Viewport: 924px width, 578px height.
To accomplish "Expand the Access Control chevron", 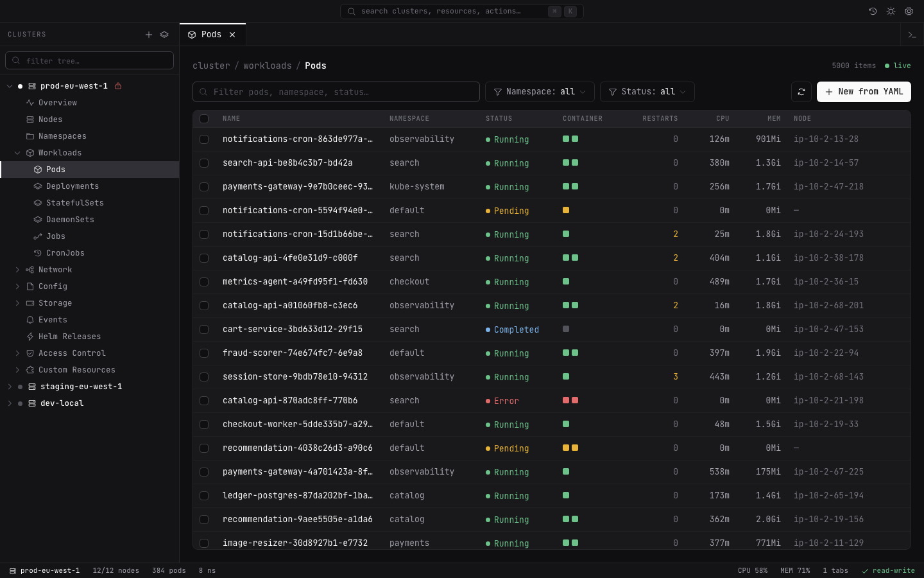I will click(x=17, y=353).
